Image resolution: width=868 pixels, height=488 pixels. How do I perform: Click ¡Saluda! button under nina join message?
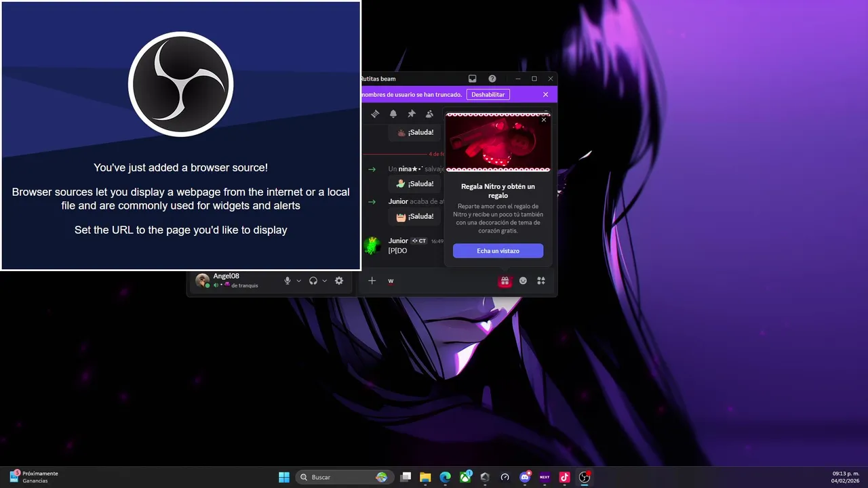coord(415,184)
